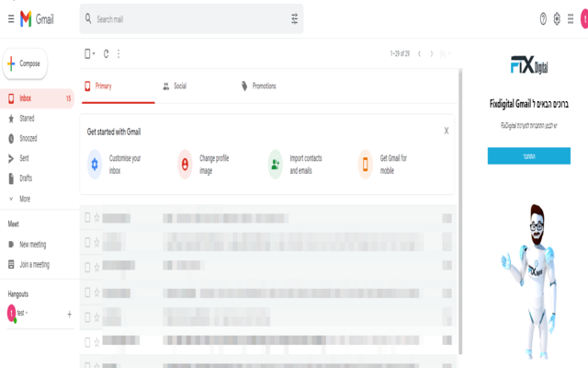
Task: Click the search magnifier icon
Action: [x=88, y=18]
